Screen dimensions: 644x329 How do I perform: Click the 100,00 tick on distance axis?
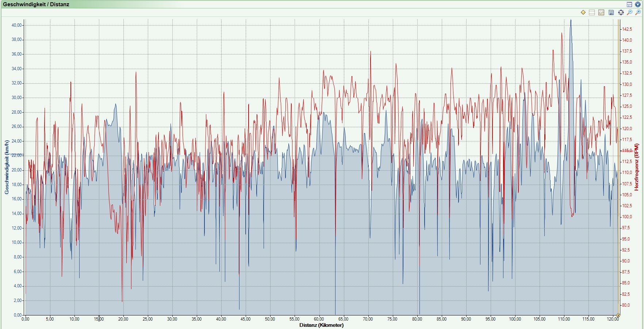(x=515, y=319)
